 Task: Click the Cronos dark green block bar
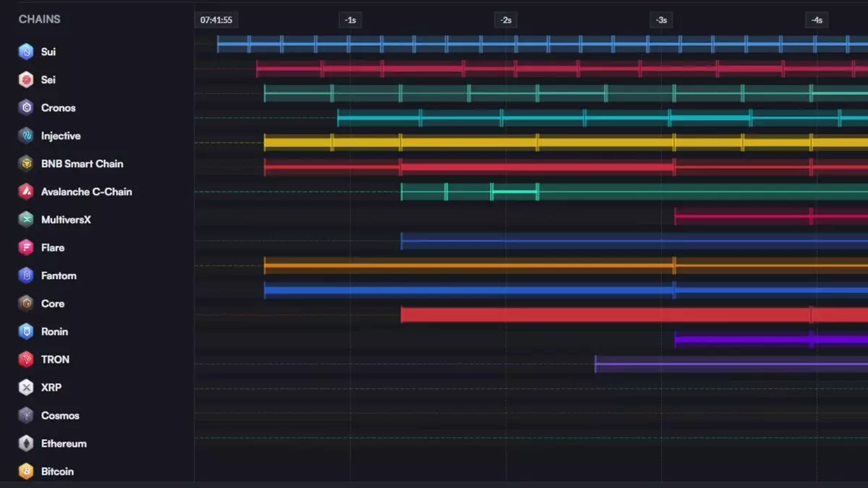pyautogui.click(x=566, y=93)
